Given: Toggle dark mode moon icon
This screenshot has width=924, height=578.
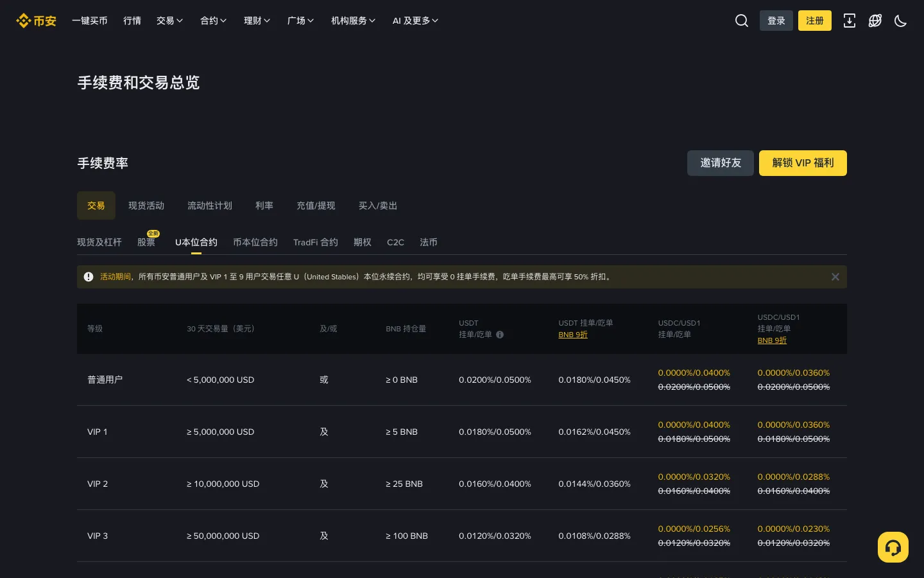Looking at the screenshot, I should pos(901,21).
